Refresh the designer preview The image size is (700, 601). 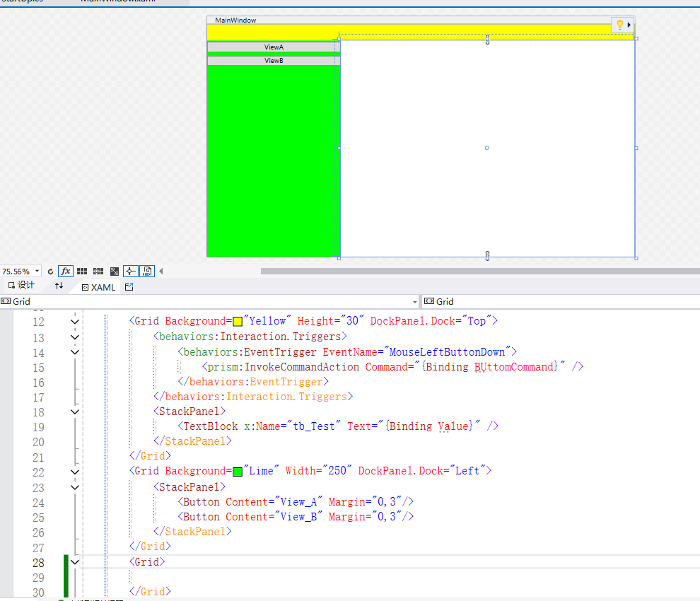(x=50, y=271)
